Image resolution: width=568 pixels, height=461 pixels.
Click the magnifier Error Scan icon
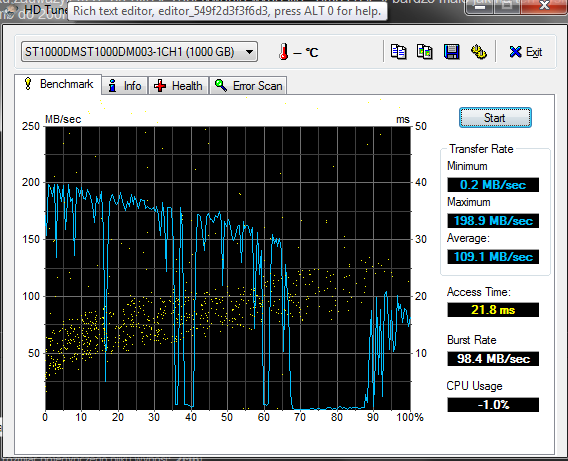point(221,85)
